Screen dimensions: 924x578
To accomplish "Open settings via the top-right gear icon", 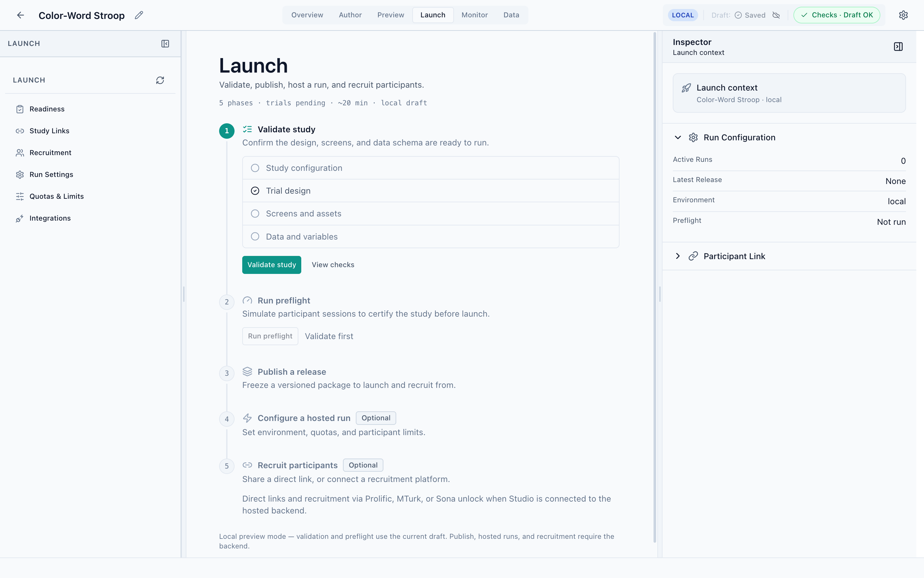I will [903, 15].
